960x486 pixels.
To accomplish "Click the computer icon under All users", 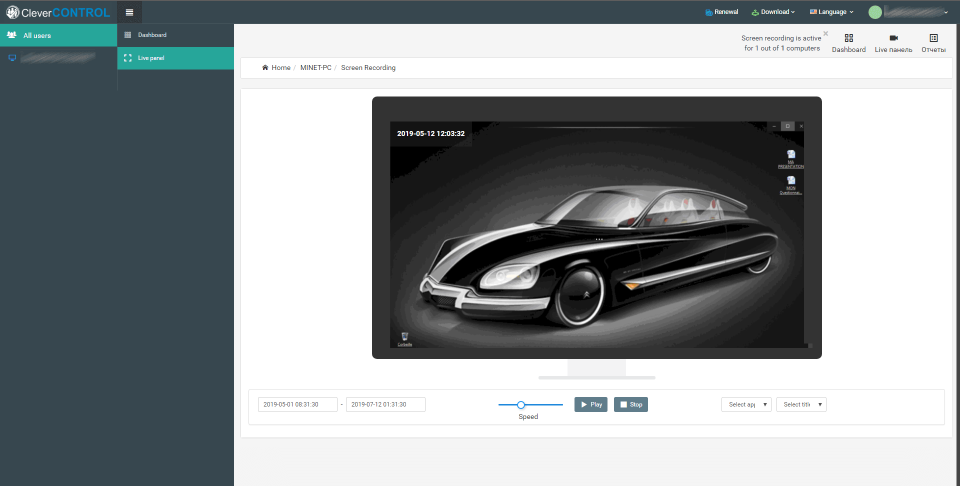I will pos(12,59).
